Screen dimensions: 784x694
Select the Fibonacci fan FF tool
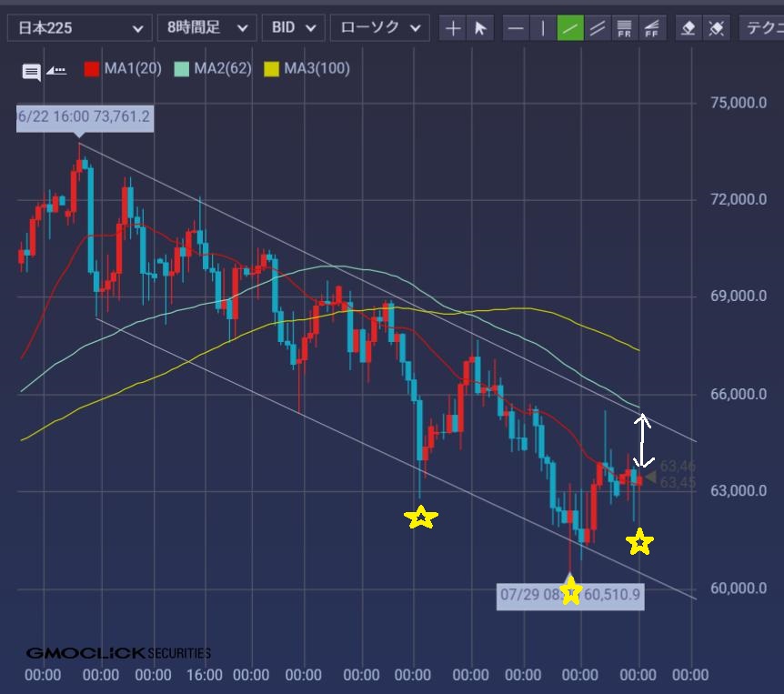pos(651,28)
